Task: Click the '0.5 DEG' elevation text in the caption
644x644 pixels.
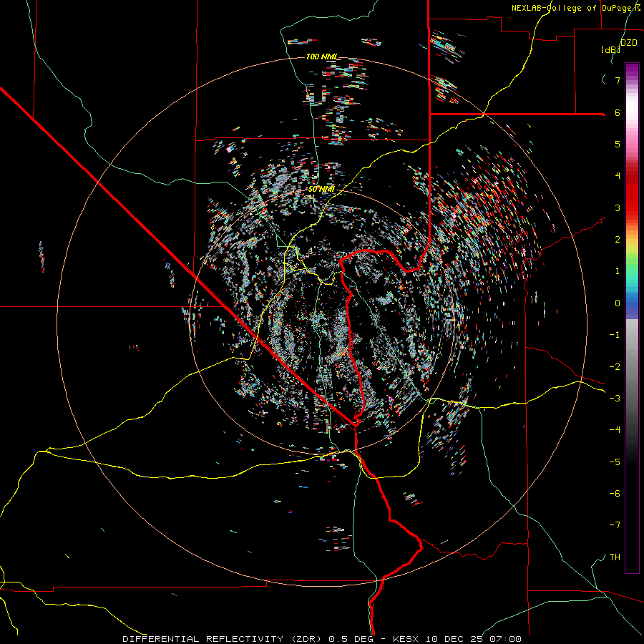Action: point(351,639)
